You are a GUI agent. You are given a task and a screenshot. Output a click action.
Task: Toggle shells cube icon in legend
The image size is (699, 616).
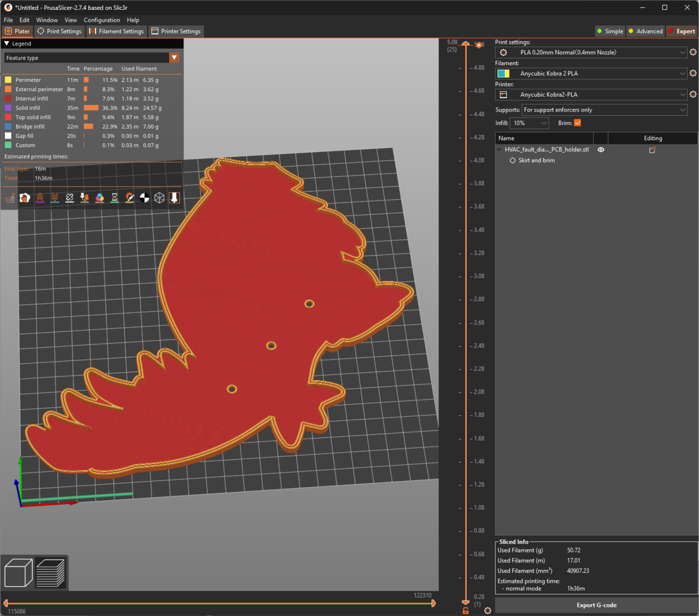click(160, 198)
